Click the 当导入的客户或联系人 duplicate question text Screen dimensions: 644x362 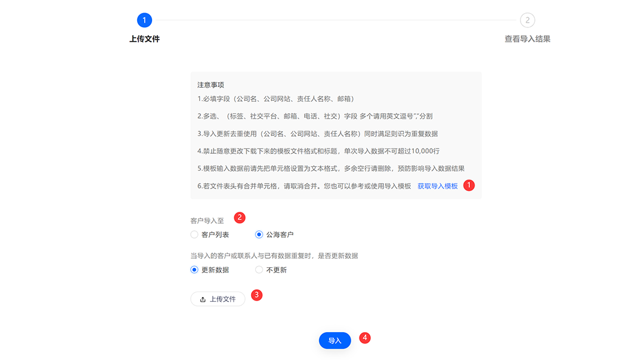coord(274,256)
